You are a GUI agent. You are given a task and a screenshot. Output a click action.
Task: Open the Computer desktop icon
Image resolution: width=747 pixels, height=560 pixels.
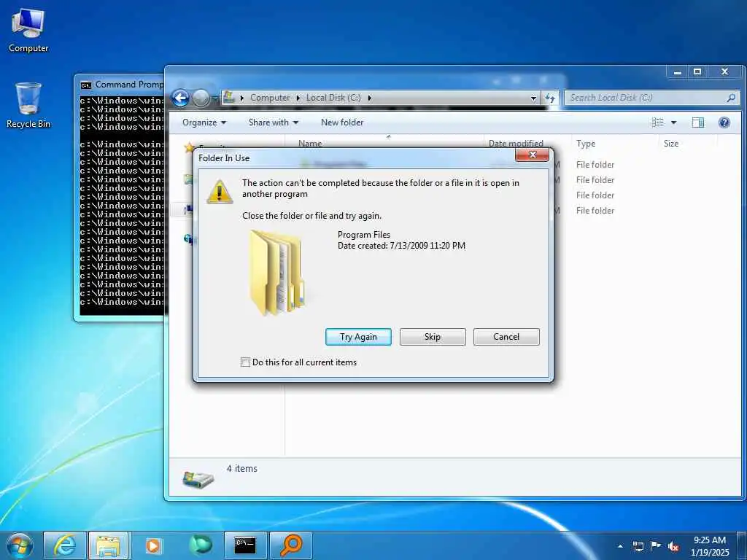(28, 30)
